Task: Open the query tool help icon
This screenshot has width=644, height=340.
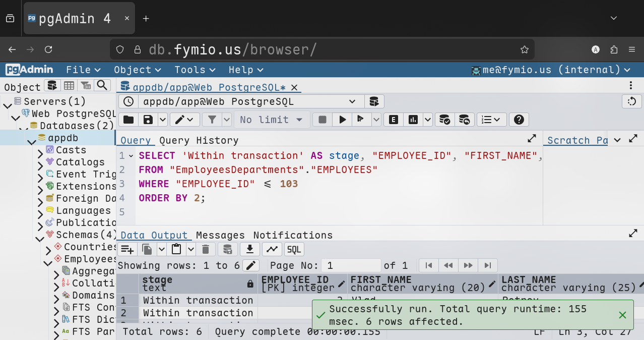Action: [519, 120]
